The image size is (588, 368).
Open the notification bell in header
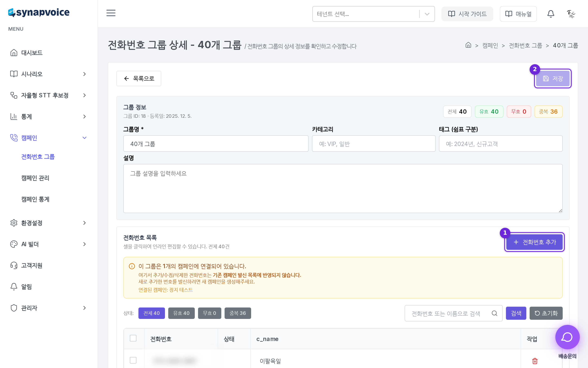(551, 14)
